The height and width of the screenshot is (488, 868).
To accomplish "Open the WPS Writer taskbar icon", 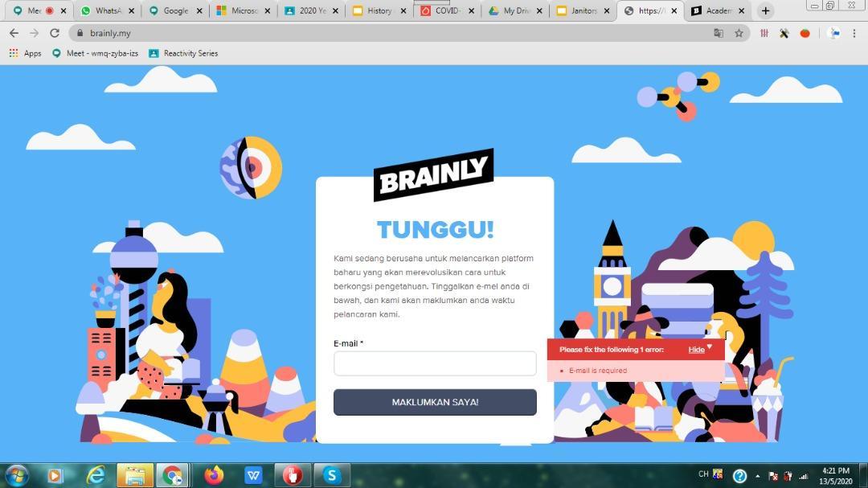I will pos(253,475).
